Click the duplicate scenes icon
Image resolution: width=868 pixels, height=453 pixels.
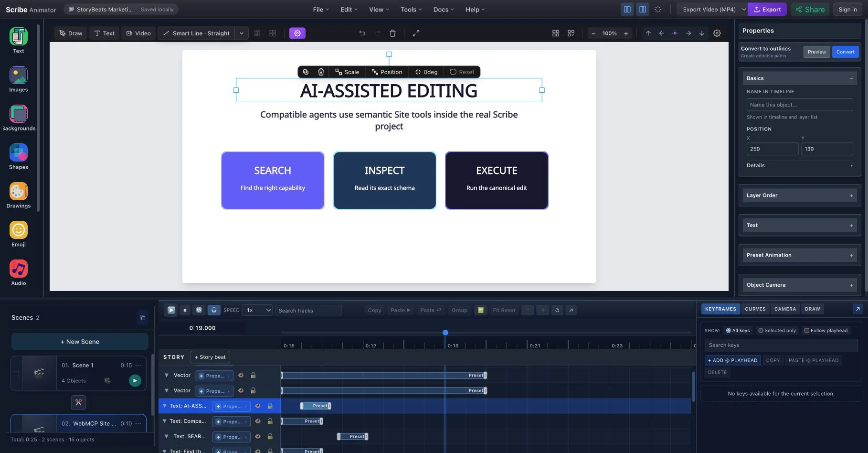click(142, 317)
